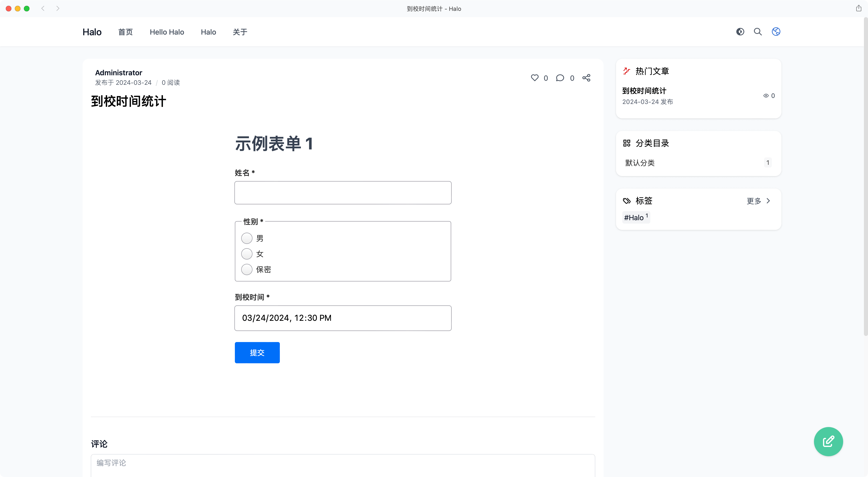The image size is (868, 477).
Task: Click the Halo site logo
Action: 92,32
